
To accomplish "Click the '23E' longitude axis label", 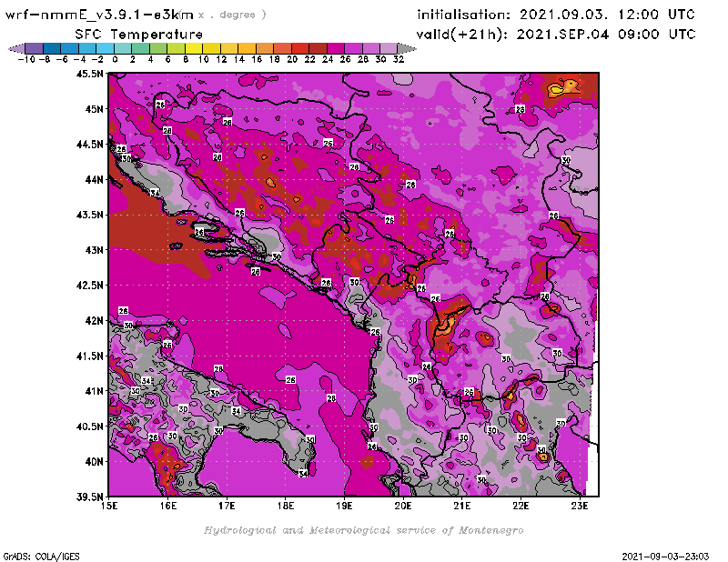I will coord(580,506).
